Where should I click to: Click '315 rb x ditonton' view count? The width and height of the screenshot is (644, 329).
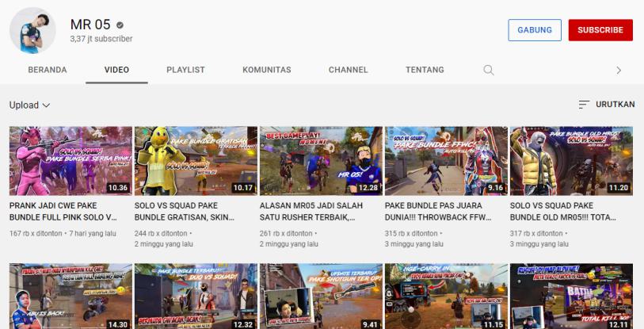411,233
